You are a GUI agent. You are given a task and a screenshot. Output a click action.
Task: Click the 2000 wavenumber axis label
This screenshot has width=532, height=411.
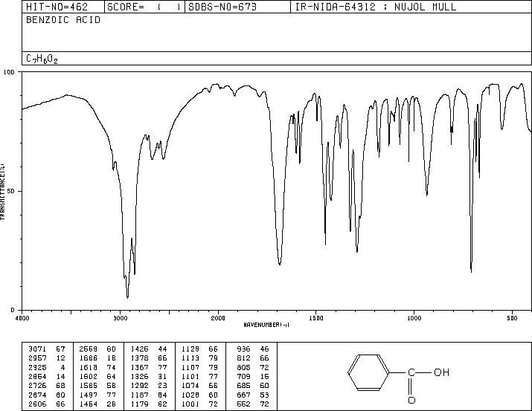tap(218, 318)
